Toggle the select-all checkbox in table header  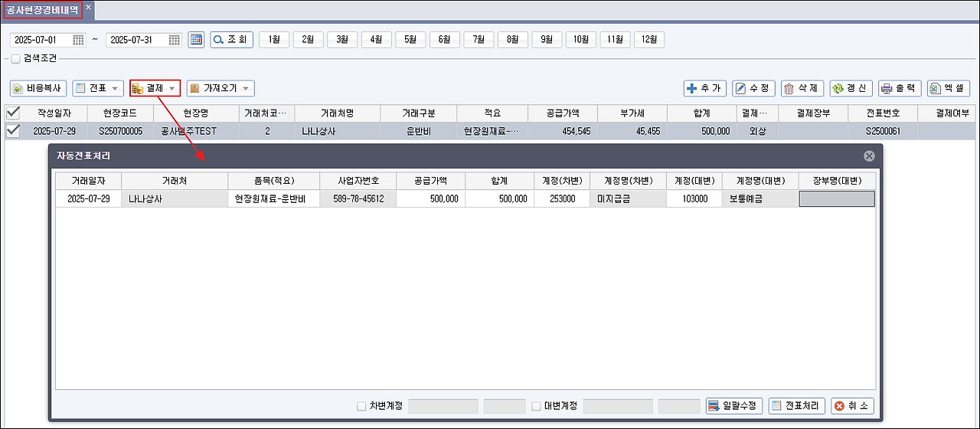click(x=12, y=113)
